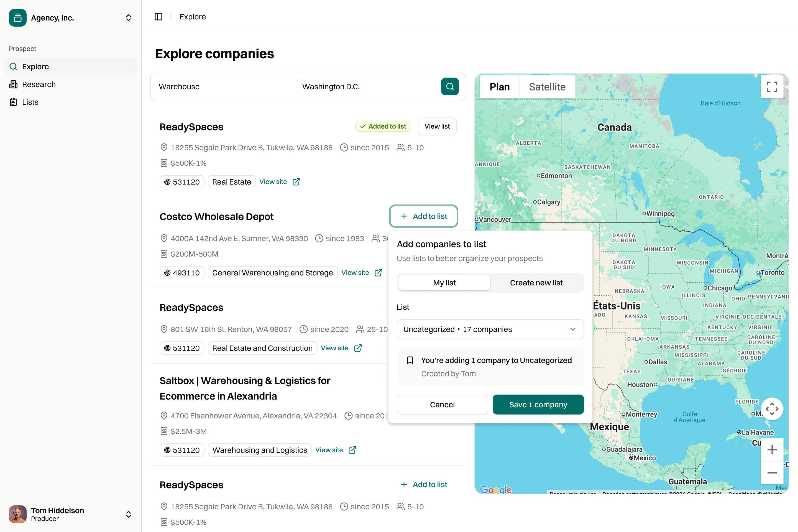This screenshot has height=532, width=798.
Task: Click the Warehouse search input field
Action: [x=224, y=86]
